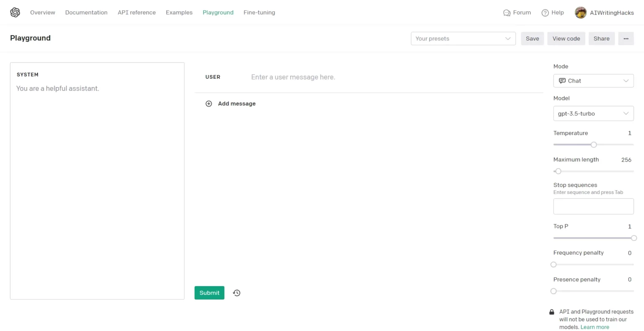Click the Top P slider handle
The image size is (644, 331).
point(634,238)
